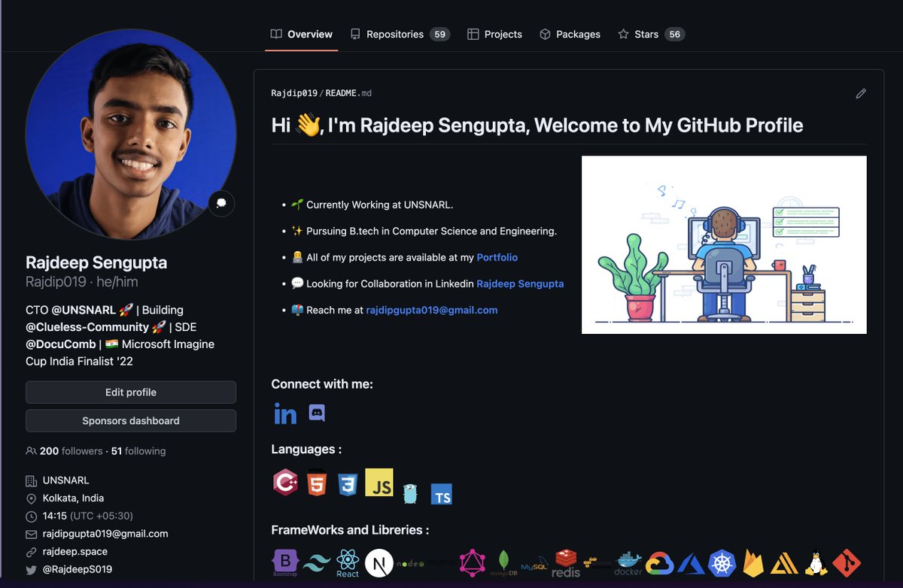Click the Linux Tux penguin icon
Screen dimensions: 903x588
click(x=816, y=563)
